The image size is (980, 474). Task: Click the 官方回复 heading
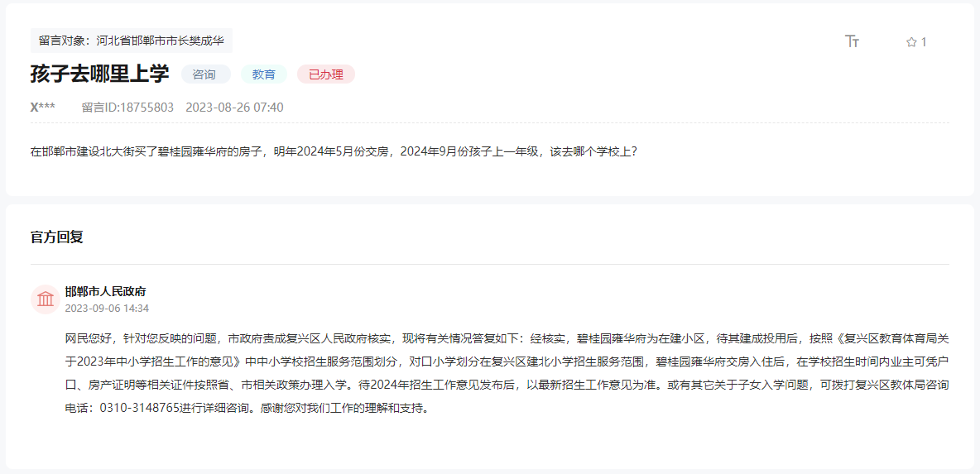(x=57, y=237)
